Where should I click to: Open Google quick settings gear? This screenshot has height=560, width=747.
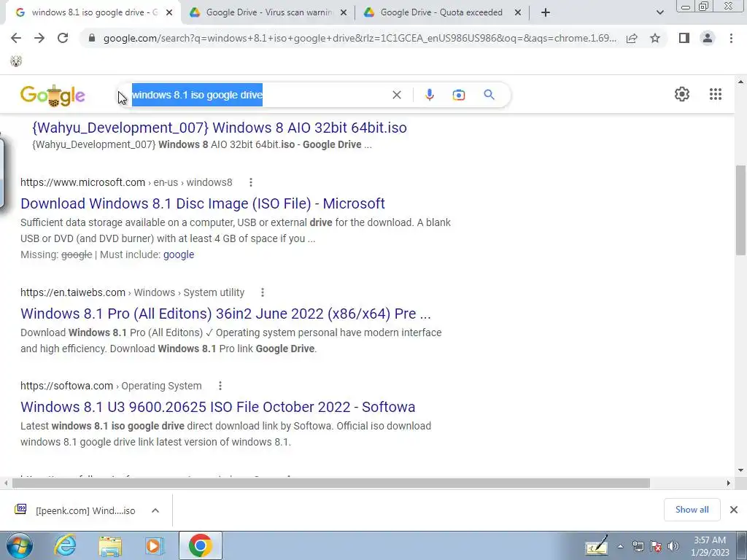point(682,94)
